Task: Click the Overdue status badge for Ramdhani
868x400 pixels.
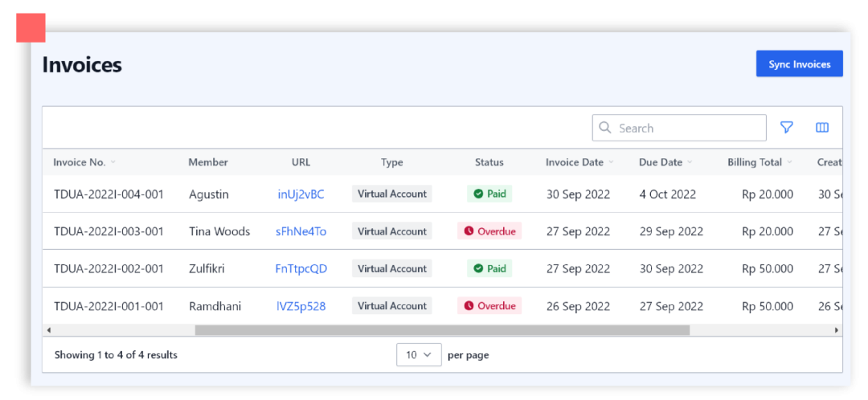Action: 489,306
